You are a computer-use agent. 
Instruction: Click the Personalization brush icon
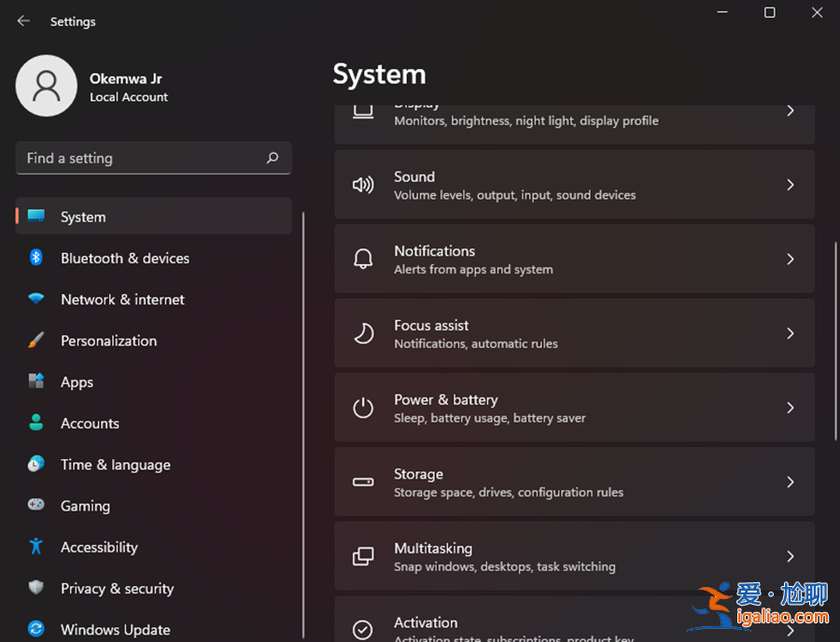coord(35,341)
